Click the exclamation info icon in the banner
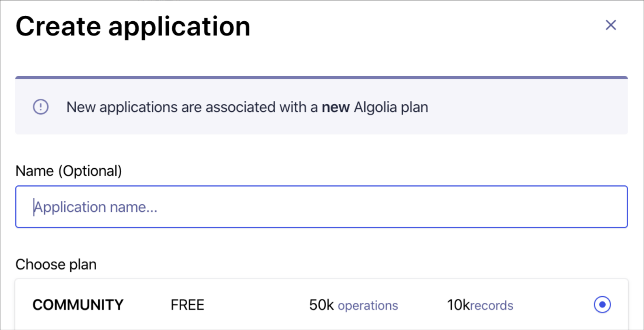 tap(41, 107)
